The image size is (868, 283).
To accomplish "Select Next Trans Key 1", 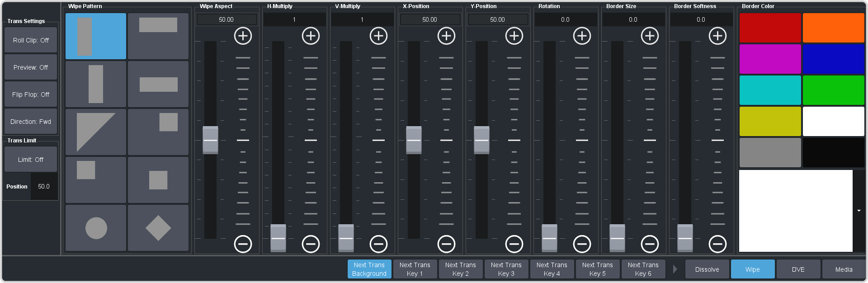I will pos(415,269).
